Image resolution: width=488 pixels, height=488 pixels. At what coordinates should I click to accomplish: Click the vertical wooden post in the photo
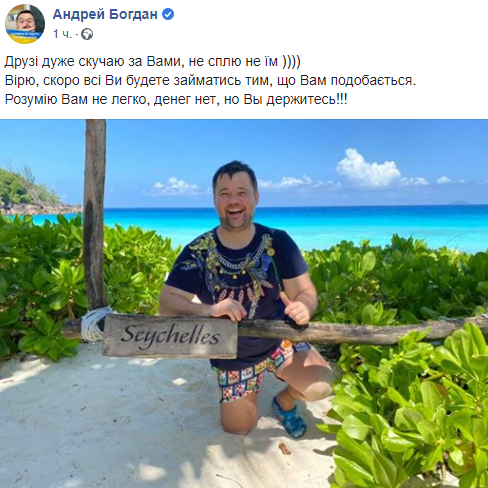[x=94, y=213]
